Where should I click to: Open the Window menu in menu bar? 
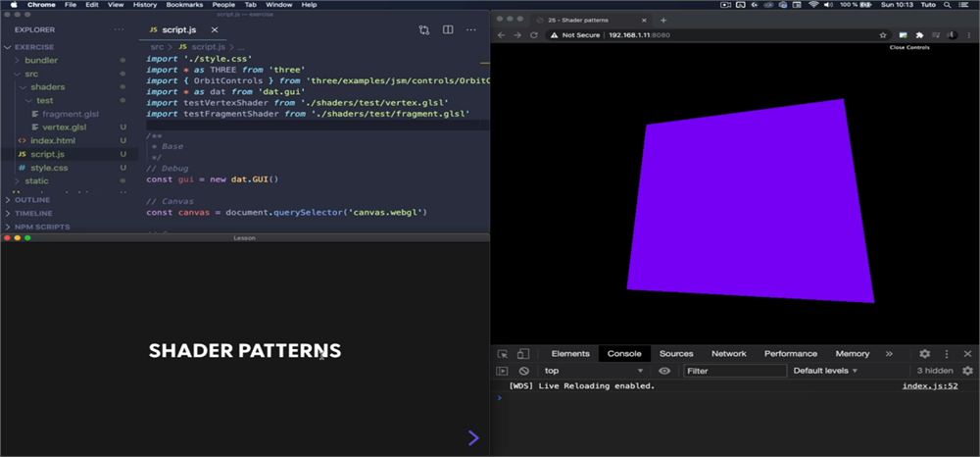[278, 4]
